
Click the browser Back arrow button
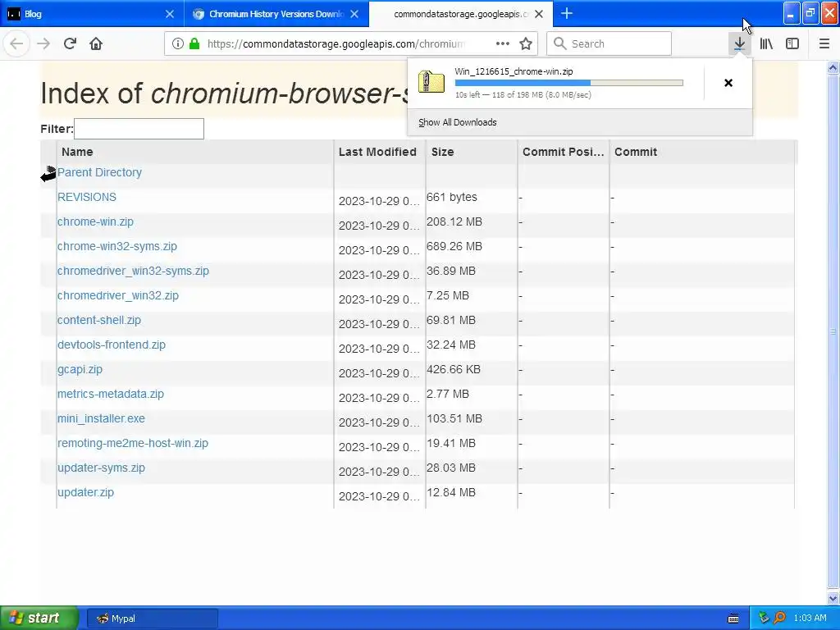click(x=16, y=43)
